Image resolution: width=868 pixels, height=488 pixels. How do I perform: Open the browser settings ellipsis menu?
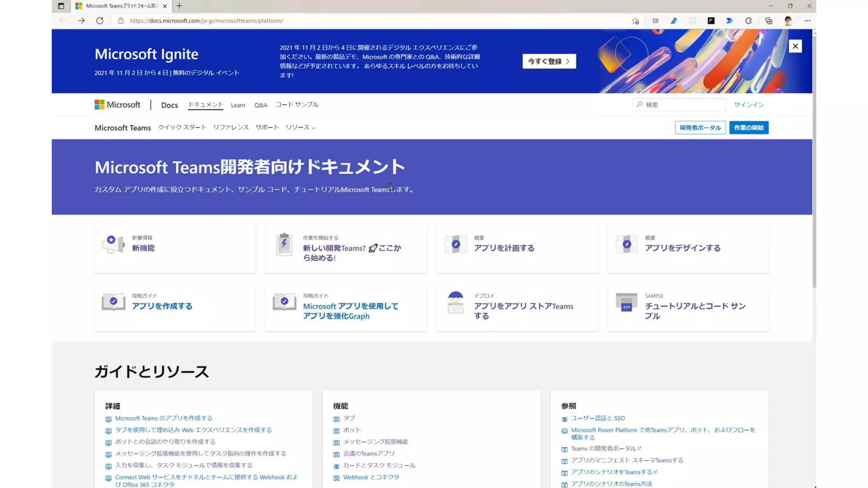[x=807, y=21]
